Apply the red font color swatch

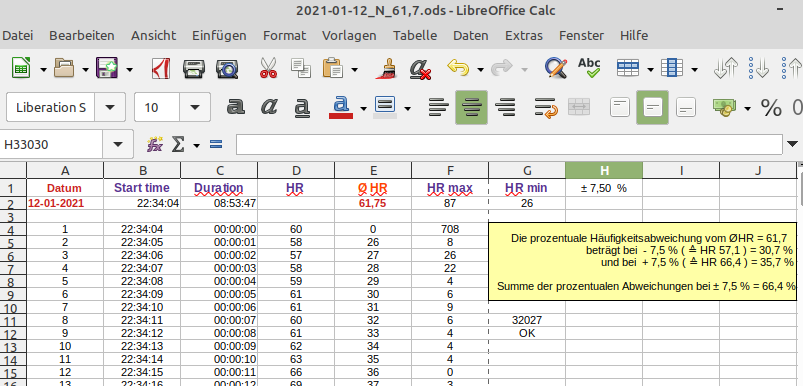click(x=341, y=108)
